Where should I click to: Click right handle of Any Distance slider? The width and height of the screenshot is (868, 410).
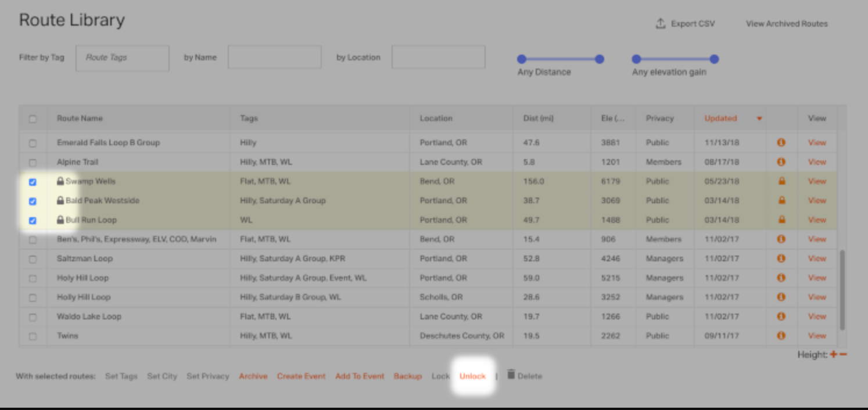pos(600,59)
